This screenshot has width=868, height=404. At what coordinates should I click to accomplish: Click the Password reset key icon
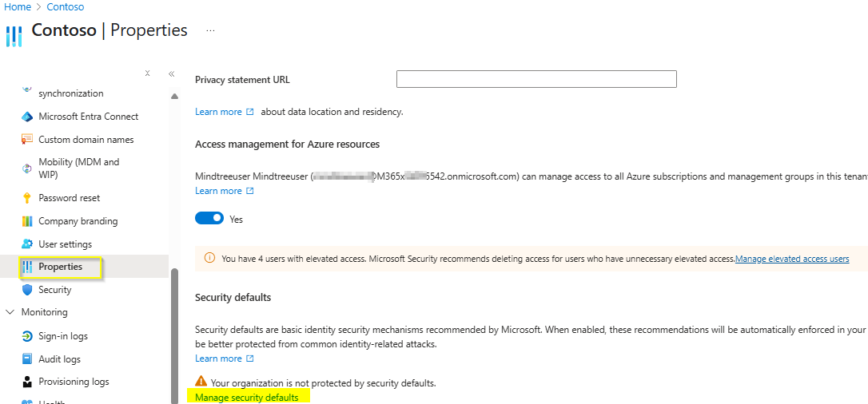27,198
